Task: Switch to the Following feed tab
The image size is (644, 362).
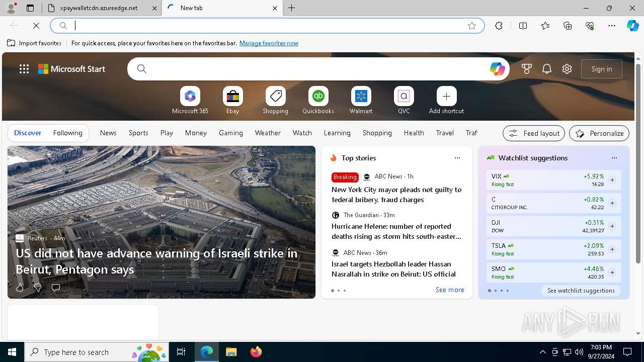Action: pyautogui.click(x=67, y=133)
